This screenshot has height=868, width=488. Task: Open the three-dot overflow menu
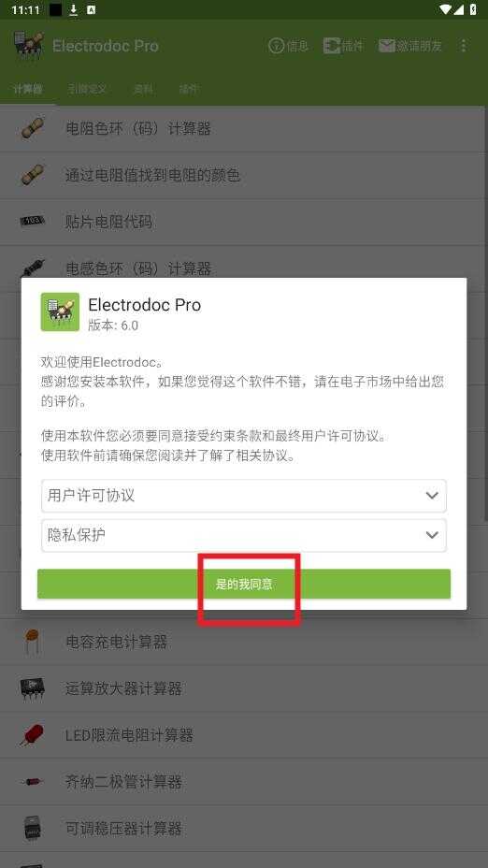point(464,46)
